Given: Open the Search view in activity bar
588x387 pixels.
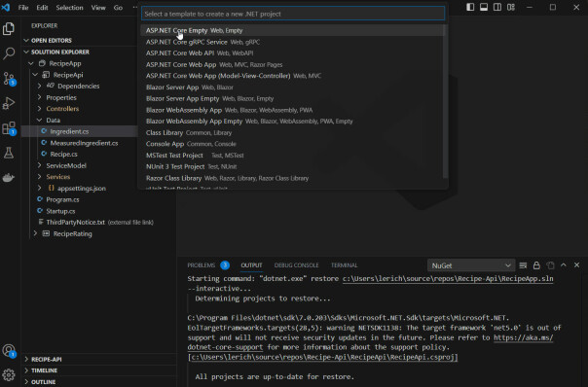Looking at the screenshot, I should pos(9,53).
